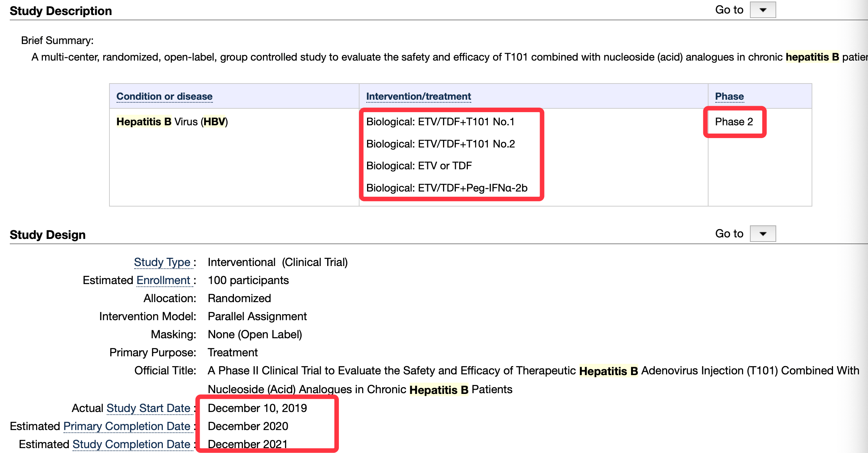Select the 'Randomized' allocation value
The width and height of the screenshot is (868, 453).
tap(239, 298)
